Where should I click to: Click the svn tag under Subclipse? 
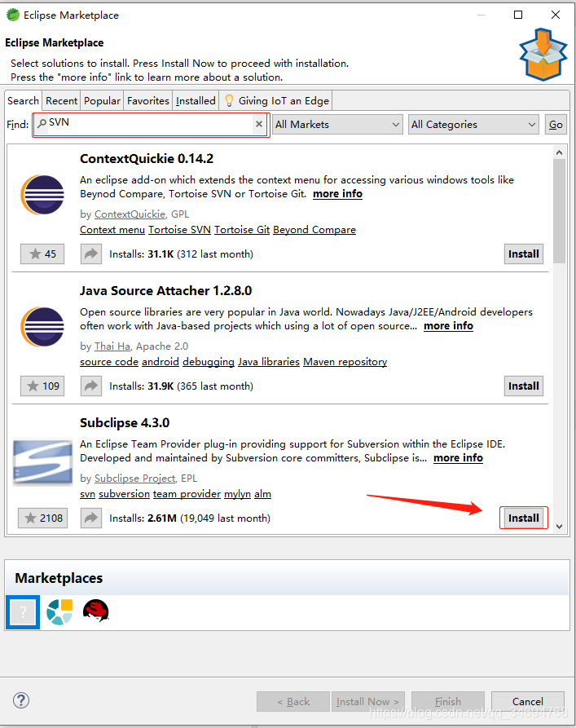[87, 494]
